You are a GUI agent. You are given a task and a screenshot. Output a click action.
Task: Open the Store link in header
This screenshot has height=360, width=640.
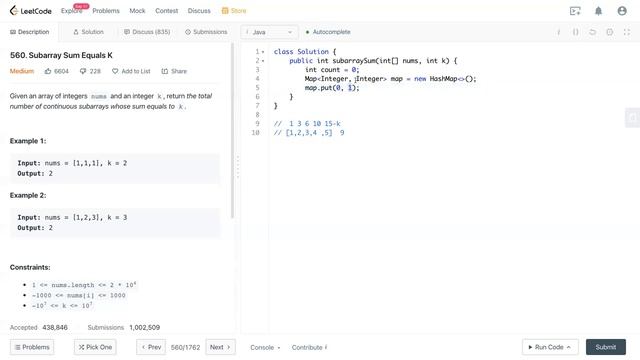tap(234, 11)
